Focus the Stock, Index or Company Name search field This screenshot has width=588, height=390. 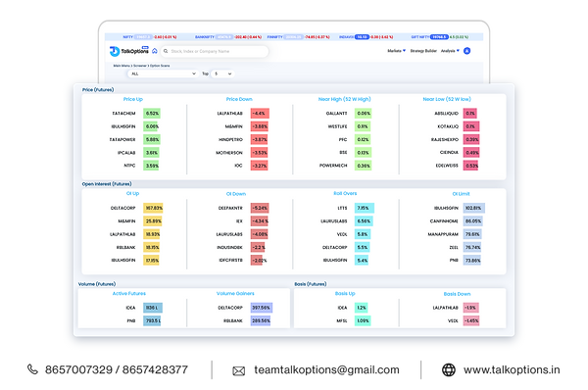215,51
